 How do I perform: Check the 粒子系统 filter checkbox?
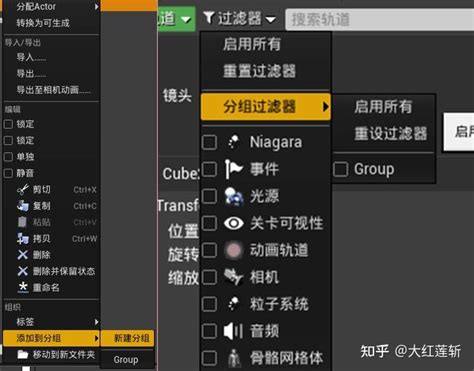pos(209,304)
